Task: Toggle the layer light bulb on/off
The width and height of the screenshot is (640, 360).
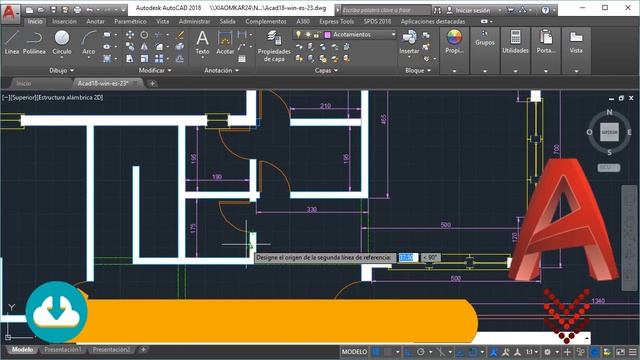Action: tap(298, 35)
